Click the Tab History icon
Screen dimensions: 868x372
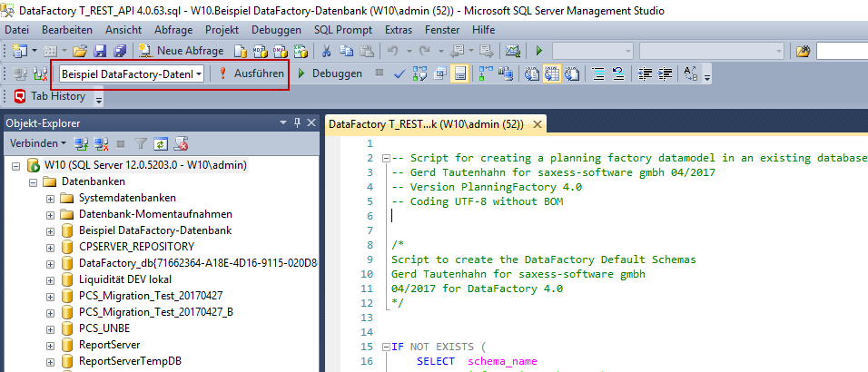20,96
